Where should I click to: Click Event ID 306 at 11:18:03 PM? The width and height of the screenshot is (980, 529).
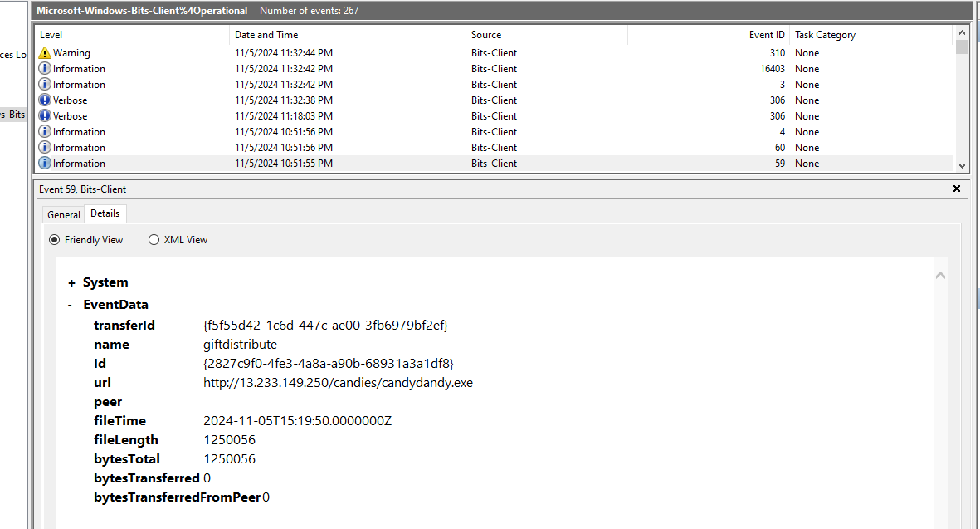(x=777, y=115)
